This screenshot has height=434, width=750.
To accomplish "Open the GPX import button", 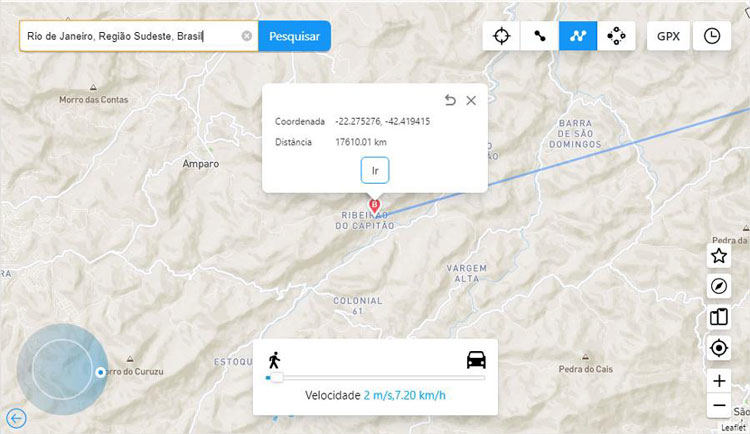I will [668, 36].
